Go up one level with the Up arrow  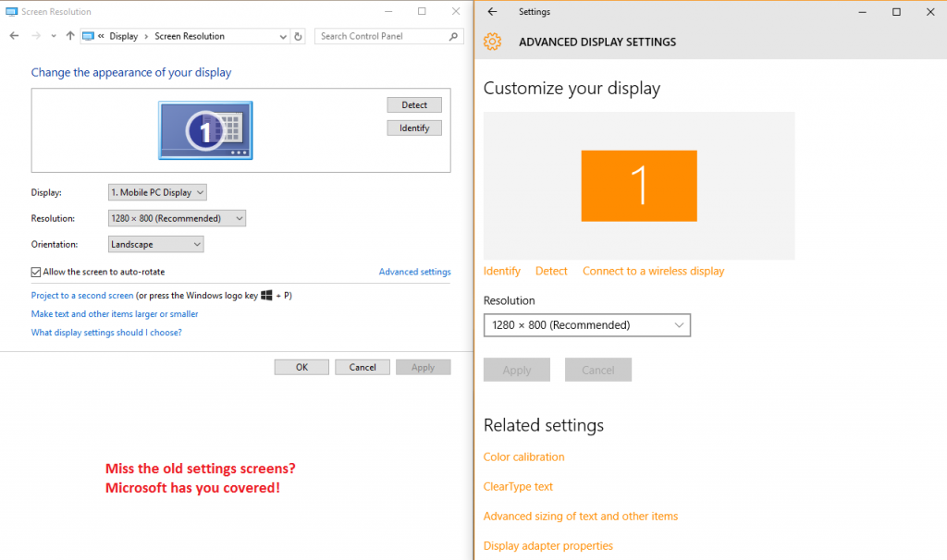click(x=70, y=36)
